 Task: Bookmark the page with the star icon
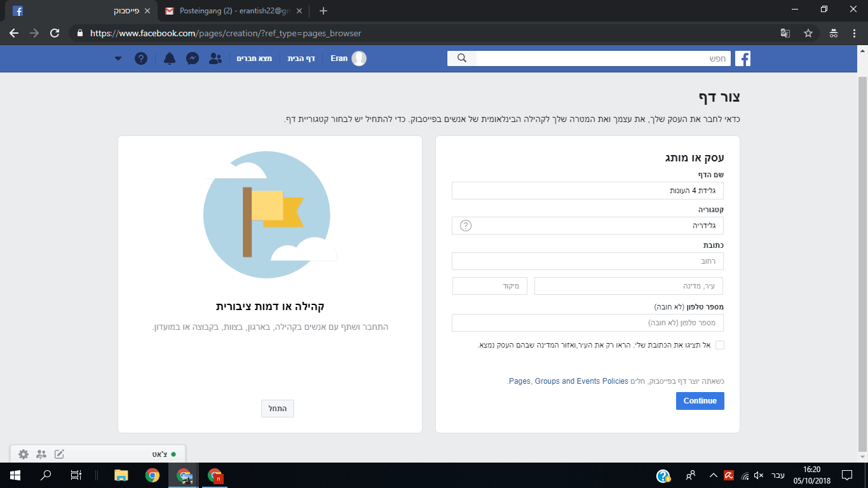pyautogui.click(x=808, y=33)
